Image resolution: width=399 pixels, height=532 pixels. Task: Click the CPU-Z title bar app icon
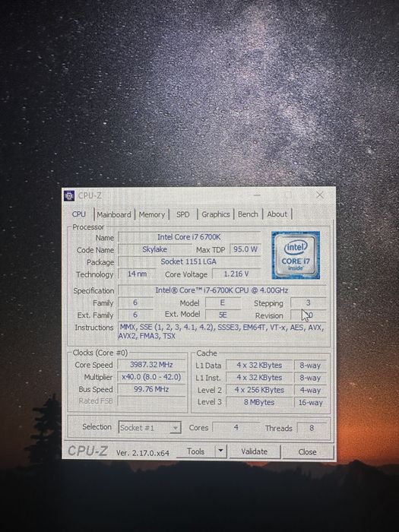click(69, 196)
